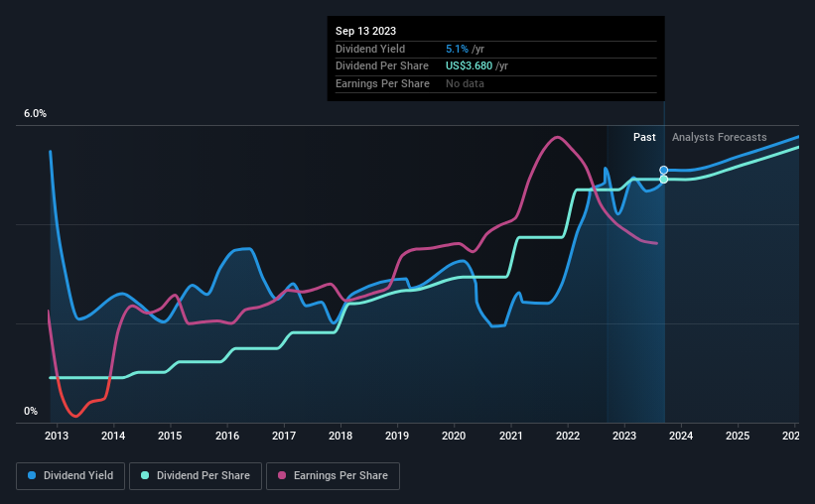Click the 2021 x-axis label

(511, 436)
